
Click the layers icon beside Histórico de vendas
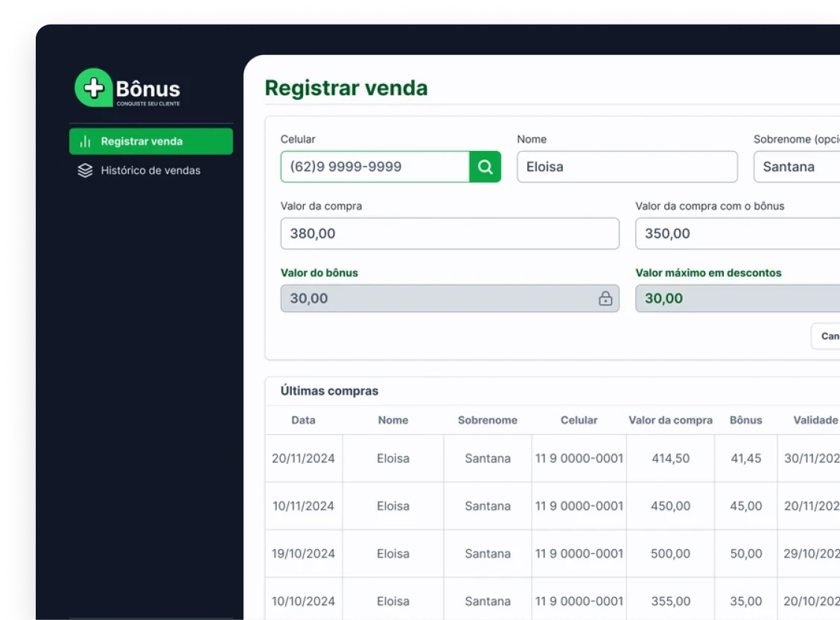(86, 170)
